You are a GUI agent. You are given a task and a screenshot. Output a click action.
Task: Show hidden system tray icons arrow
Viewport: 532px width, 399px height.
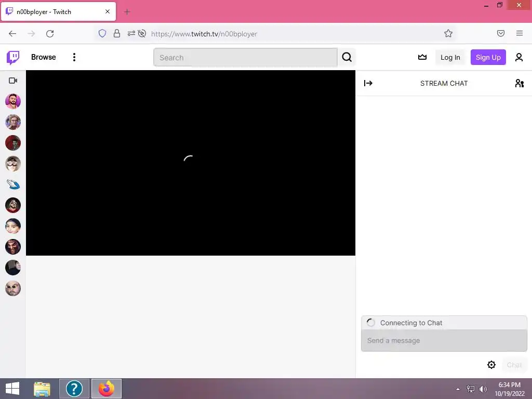tap(458, 389)
